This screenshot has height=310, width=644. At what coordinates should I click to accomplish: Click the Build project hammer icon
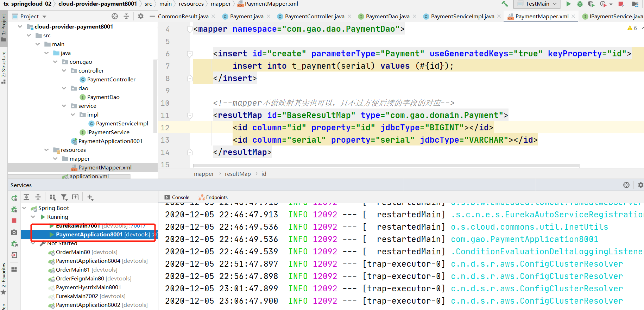click(505, 4)
